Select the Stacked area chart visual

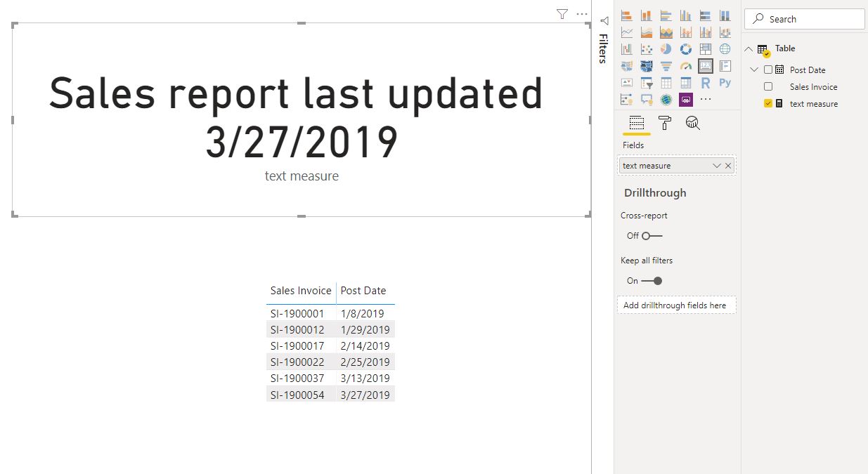[x=666, y=32]
